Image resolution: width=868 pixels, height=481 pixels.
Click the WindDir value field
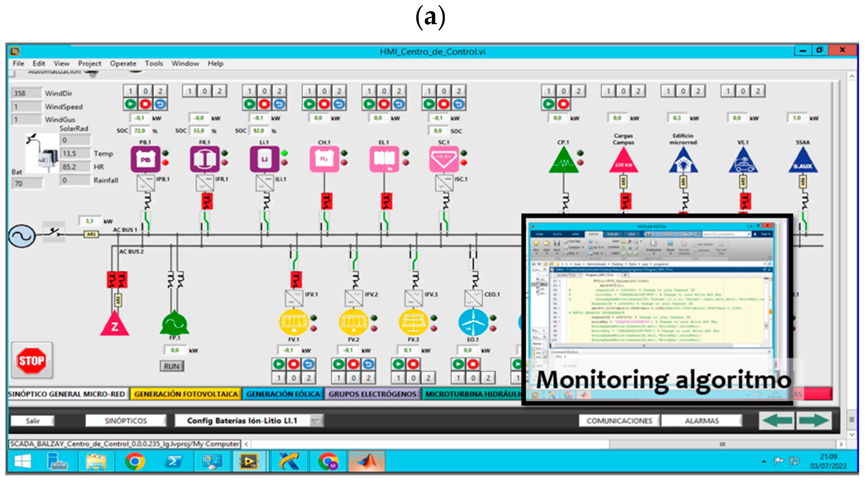(26, 94)
